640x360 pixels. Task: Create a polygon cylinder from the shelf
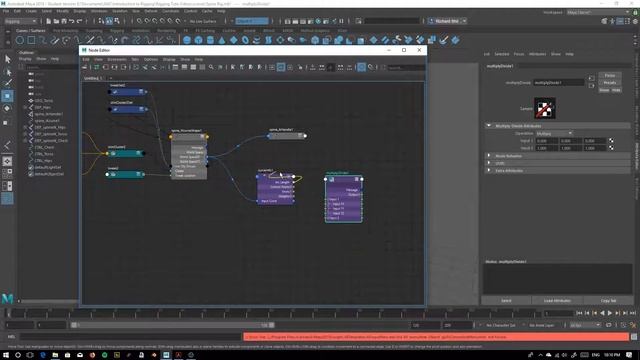pyautogui.click(x=210, y=40)
